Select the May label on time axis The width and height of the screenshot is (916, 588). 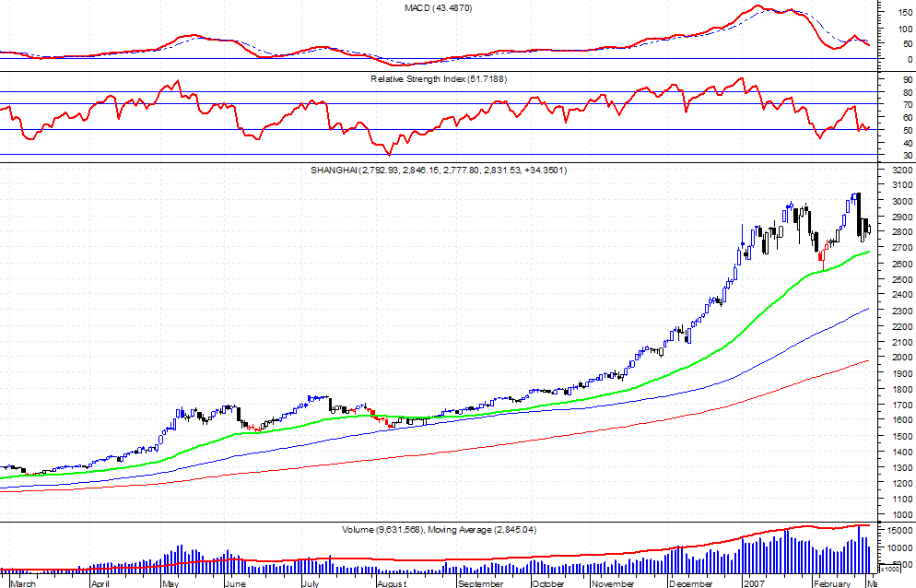[170, 583]
